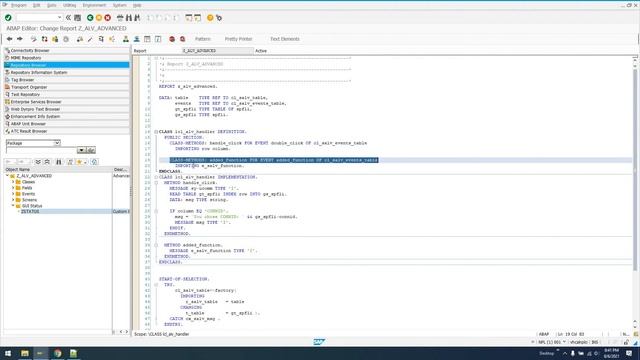
Task: Open the ABAP Unit Browser
Action: point(67,124)
